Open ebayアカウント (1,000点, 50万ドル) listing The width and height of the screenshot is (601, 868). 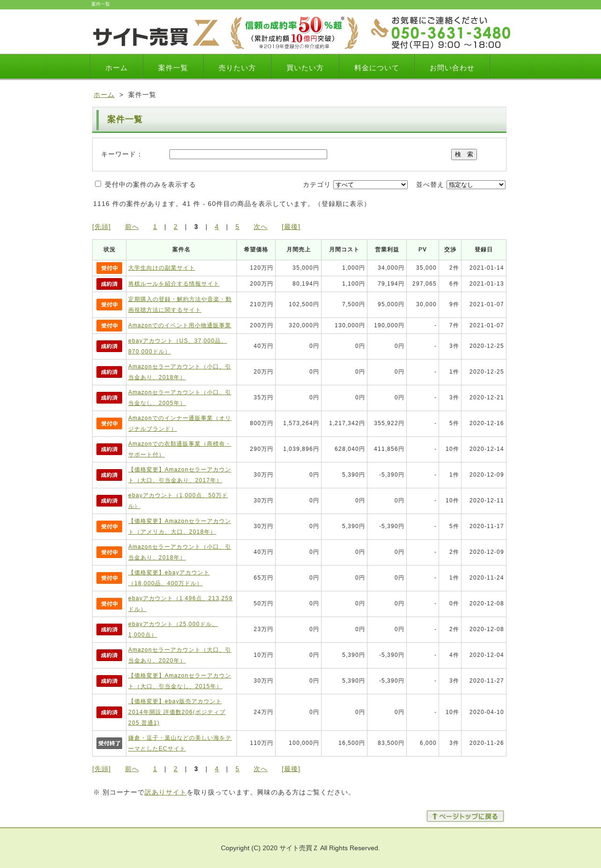178,500
